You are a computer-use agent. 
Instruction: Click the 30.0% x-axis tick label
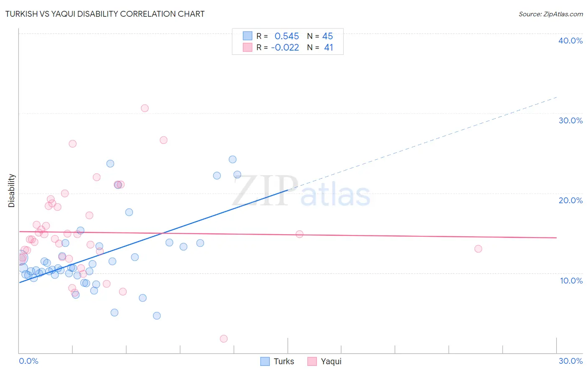pos(570,361)
